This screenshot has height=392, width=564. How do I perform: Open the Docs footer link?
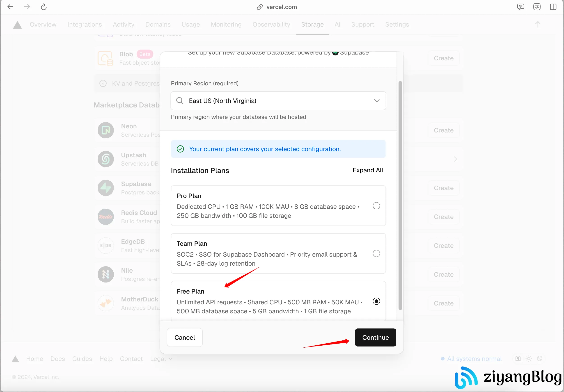pyautogui.click(x=58, y=359)
